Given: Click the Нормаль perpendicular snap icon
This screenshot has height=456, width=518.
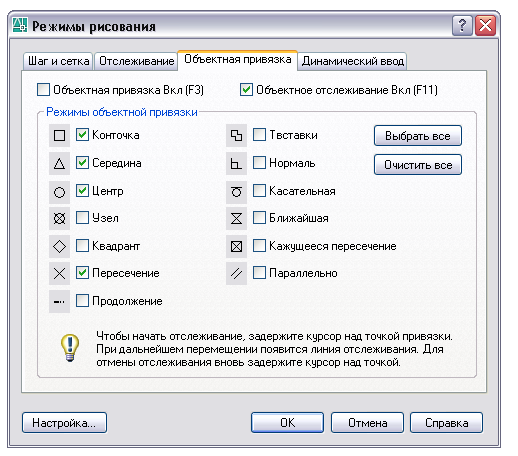Looking at the screenshot, I should (x=236, y=163).
